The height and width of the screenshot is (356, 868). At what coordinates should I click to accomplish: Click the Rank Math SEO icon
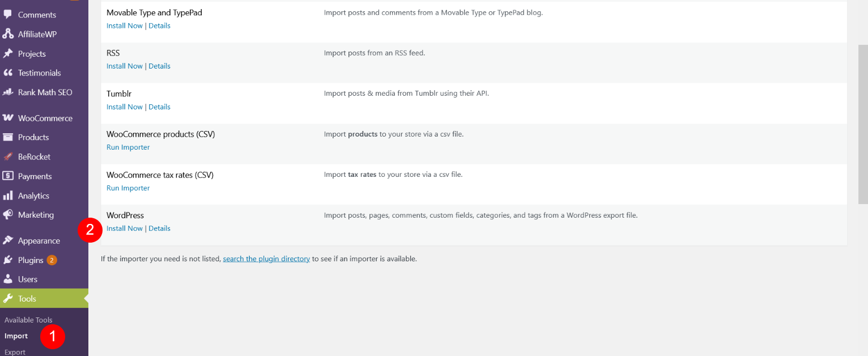[x=8, y=92]
